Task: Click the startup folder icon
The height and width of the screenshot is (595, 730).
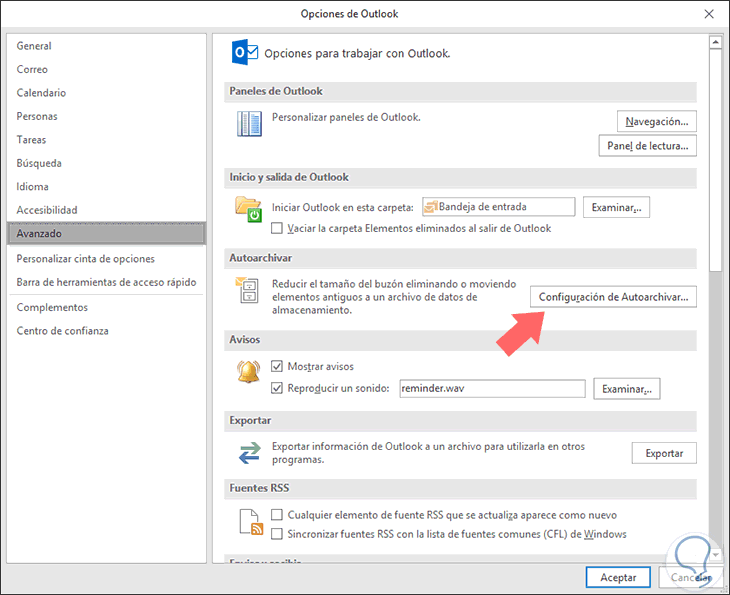Action: point(248,210)
